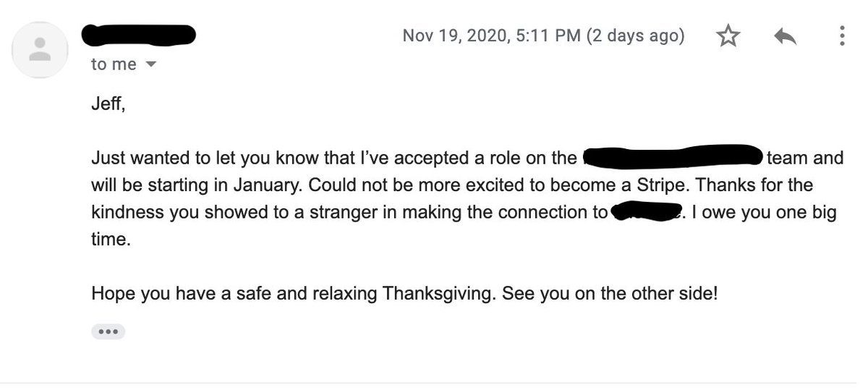Click the "(2 days ago)" relative date
868x388 pixels.
tap(635, 35)
